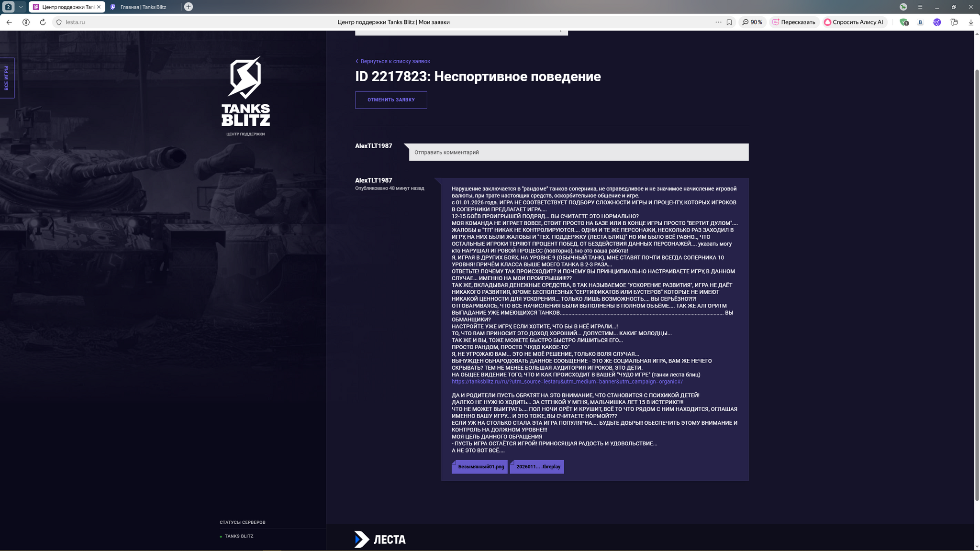Click the address field showing lesta.ru
Screen dimensions: 980x551
[x=75, y=22]
